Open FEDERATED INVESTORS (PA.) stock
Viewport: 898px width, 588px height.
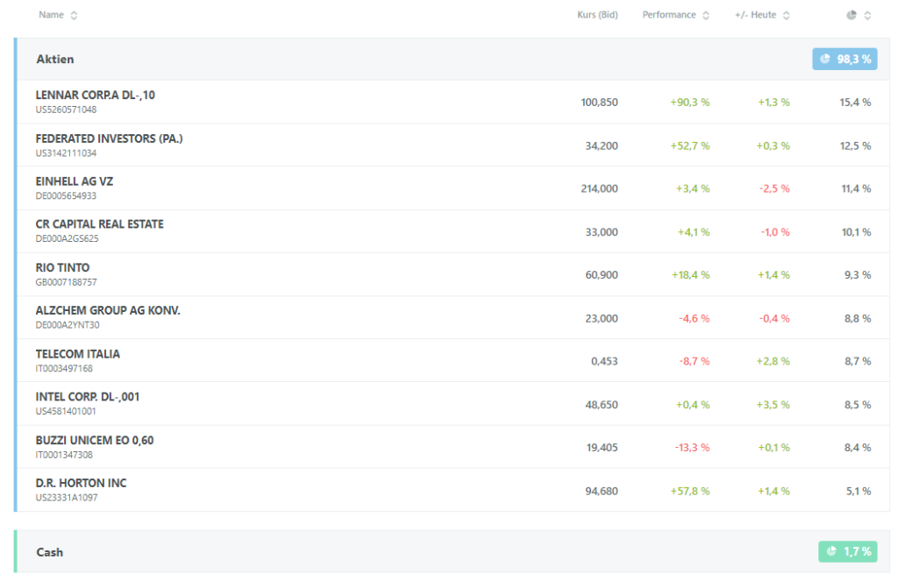[x=109, y=138]
